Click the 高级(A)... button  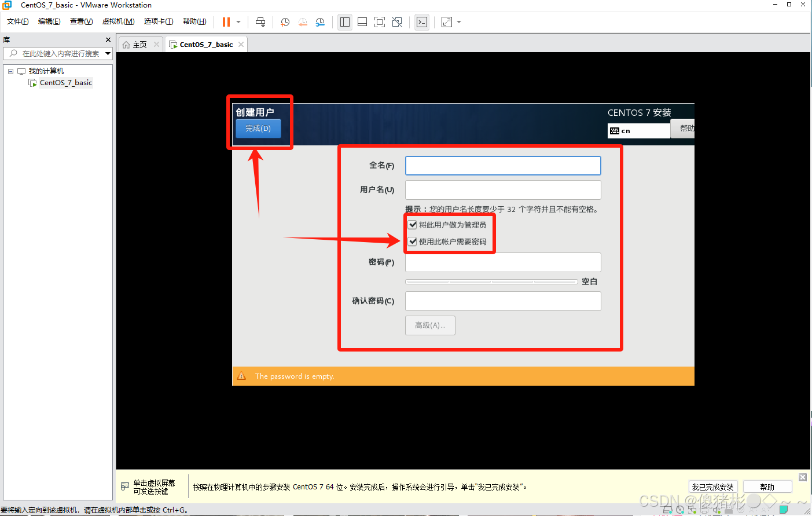coord(430,325)
